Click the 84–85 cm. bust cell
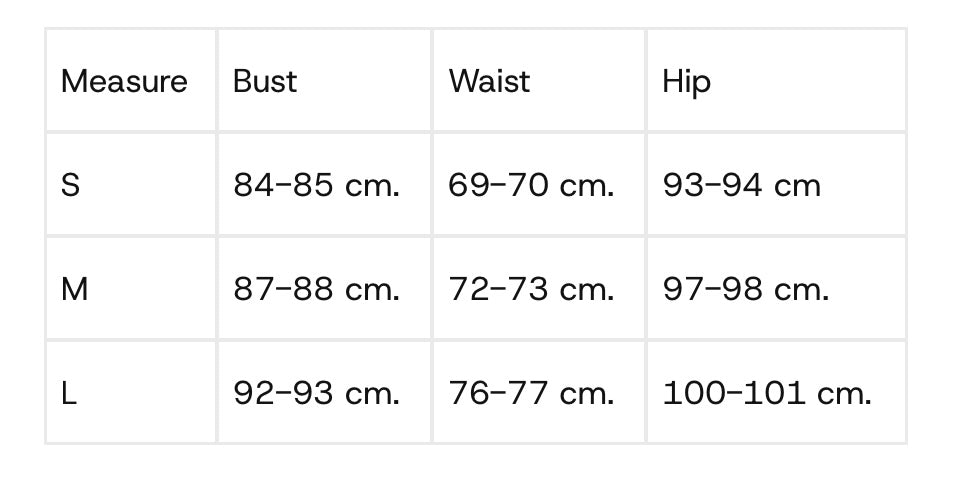960x491 pixels. [316, 185]
